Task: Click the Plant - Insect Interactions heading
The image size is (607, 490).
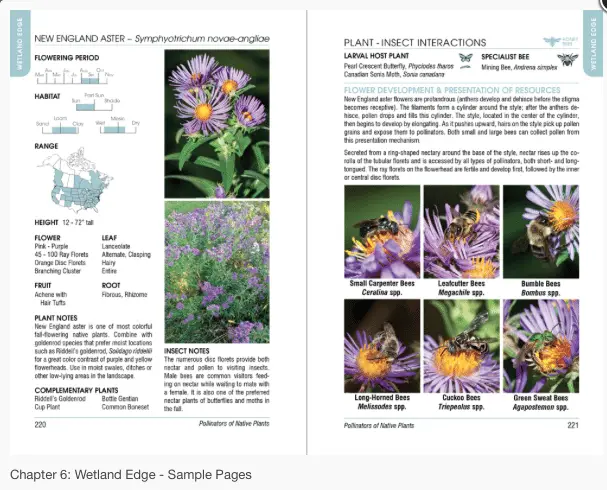Action: coord(415,43)
